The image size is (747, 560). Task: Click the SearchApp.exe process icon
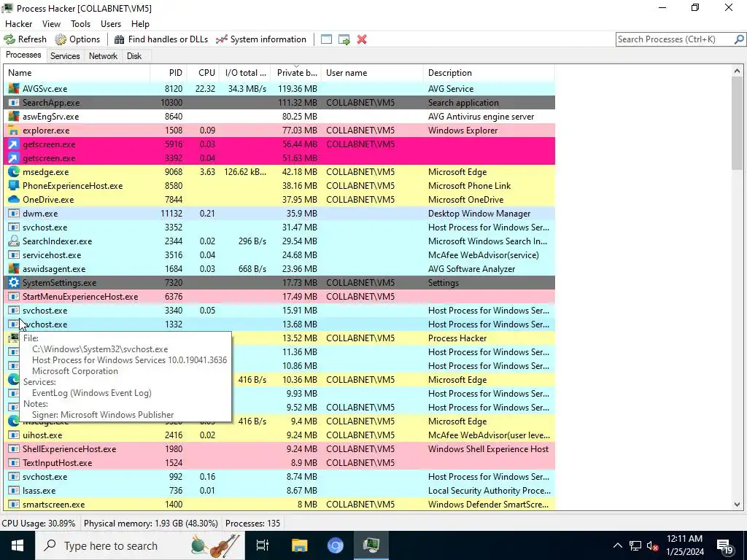point(14,102)
